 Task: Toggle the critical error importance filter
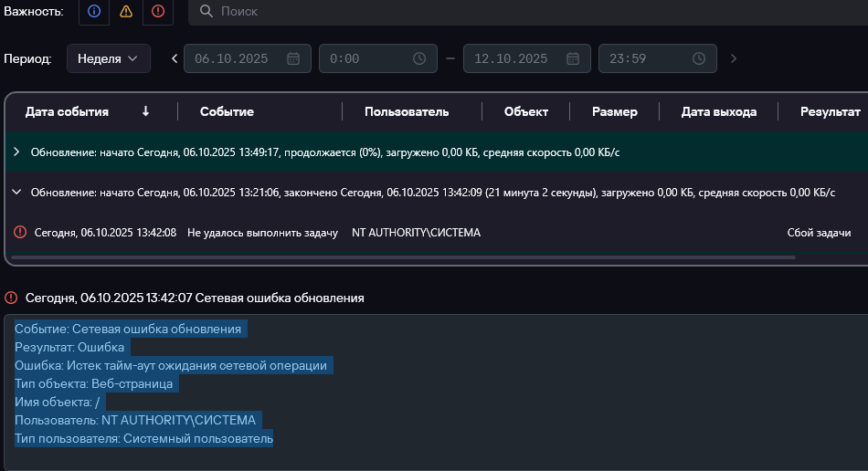[158, 11]
